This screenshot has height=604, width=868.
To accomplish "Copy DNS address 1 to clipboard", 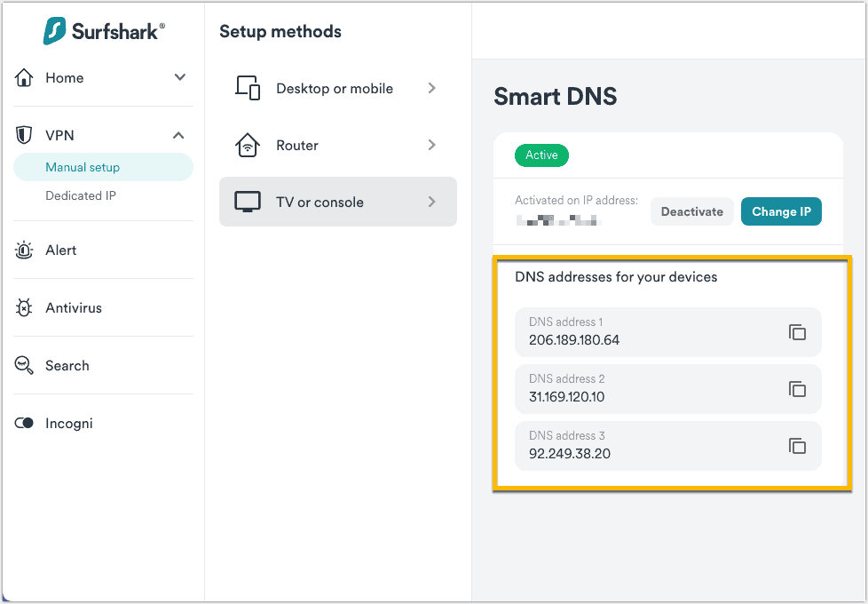I will click(x=797, y=332).
